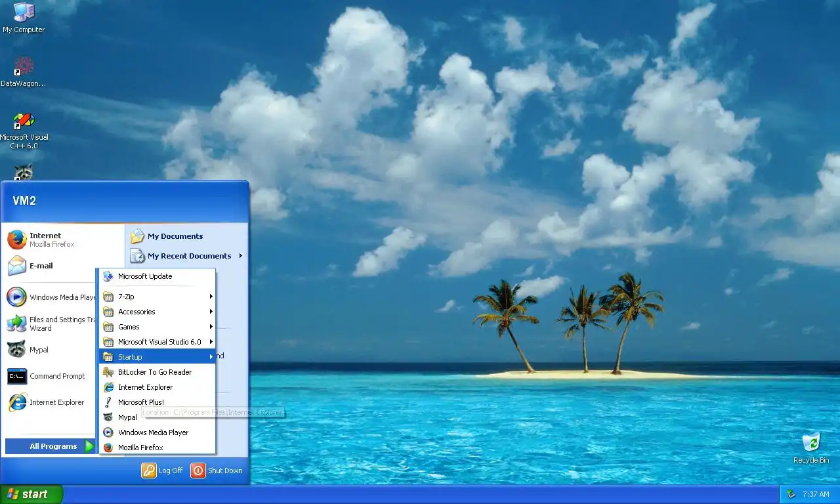Choose Internet Explorer in the All Programs list
Image resolution: width=840 pixels, height=504 pixels.
[157, 387]
